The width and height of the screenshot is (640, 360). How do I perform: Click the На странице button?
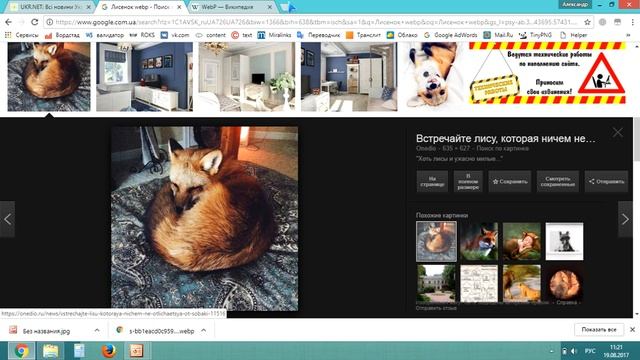pyautogui.click(x=432, y=181)
